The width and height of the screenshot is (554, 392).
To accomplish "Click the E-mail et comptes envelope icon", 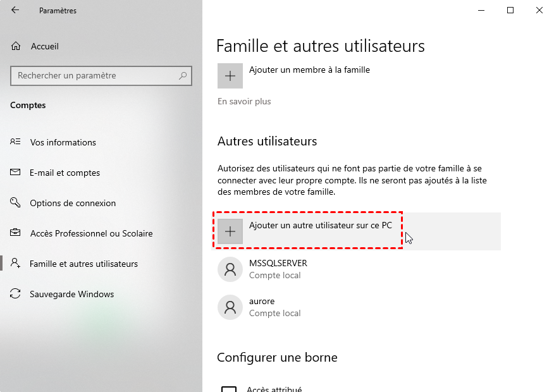I will (15, 173).
